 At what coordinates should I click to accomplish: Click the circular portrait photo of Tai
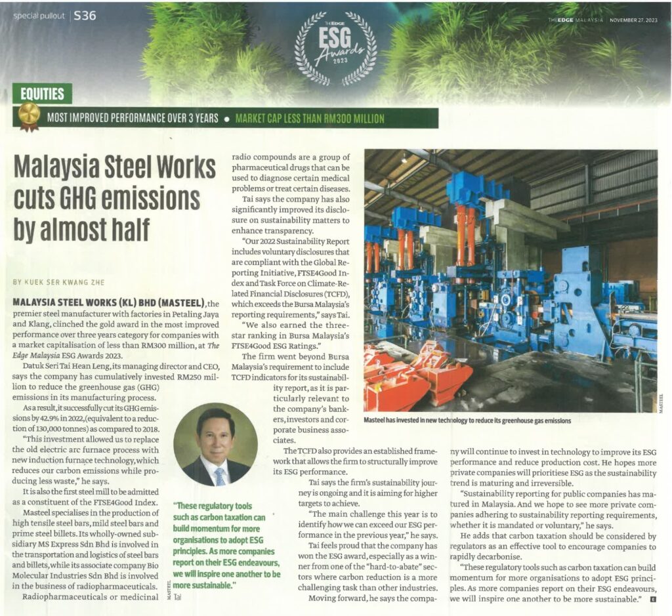215,445
